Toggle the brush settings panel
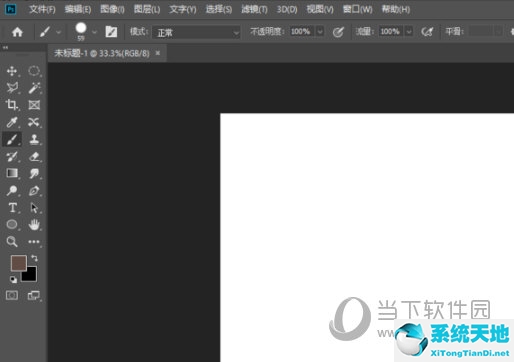Image resolution: width=514 pixels, height=362 pixels. click(111, 32)
